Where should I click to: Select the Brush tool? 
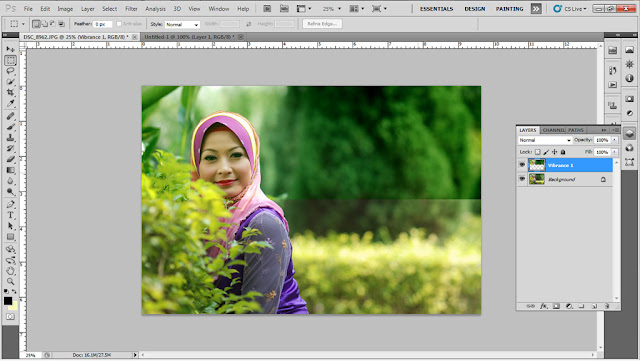pos(11,127)
